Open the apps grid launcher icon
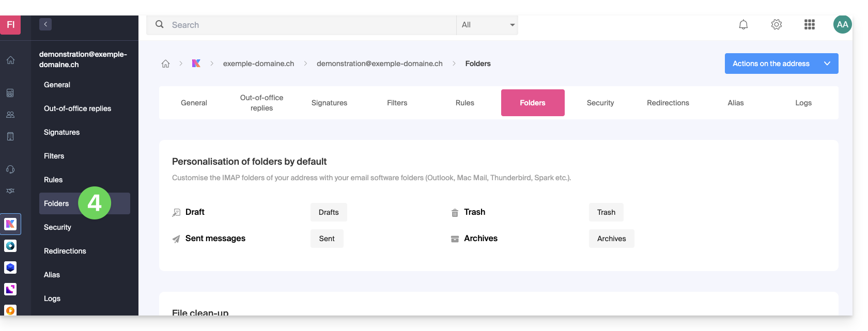The width and height of the screenshot is (868, 331). pyautogui.click(x=809, y=25)
